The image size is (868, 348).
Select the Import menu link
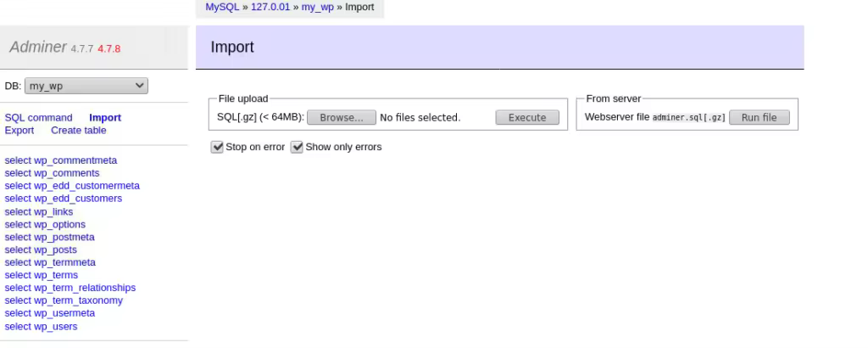tap(105, 117)
